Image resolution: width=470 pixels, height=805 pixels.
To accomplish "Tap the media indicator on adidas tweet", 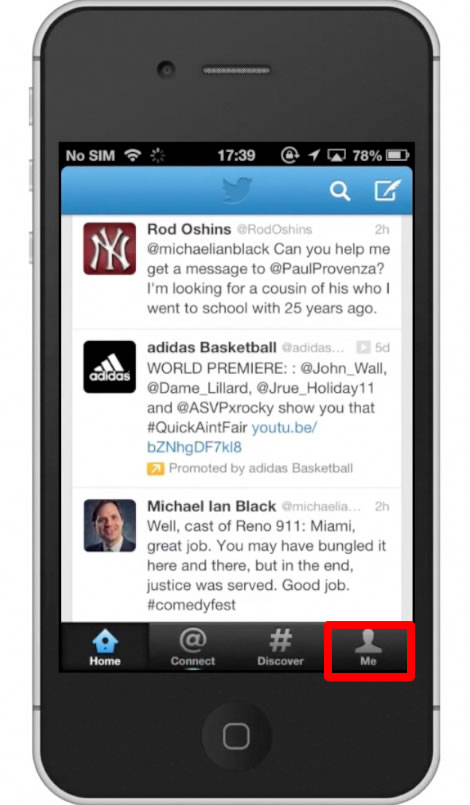I will [x=363, y=348].
